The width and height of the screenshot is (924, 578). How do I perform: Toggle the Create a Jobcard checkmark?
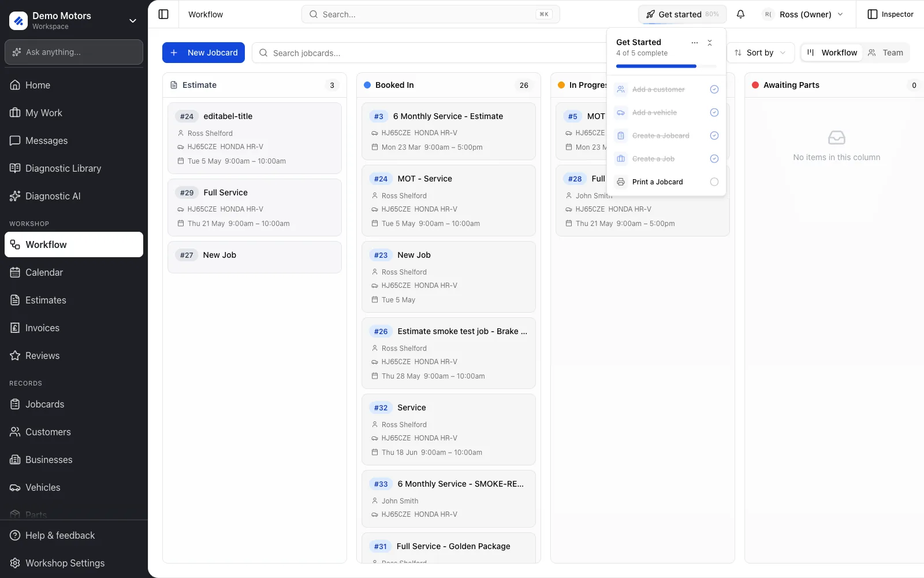coord(714,136)
